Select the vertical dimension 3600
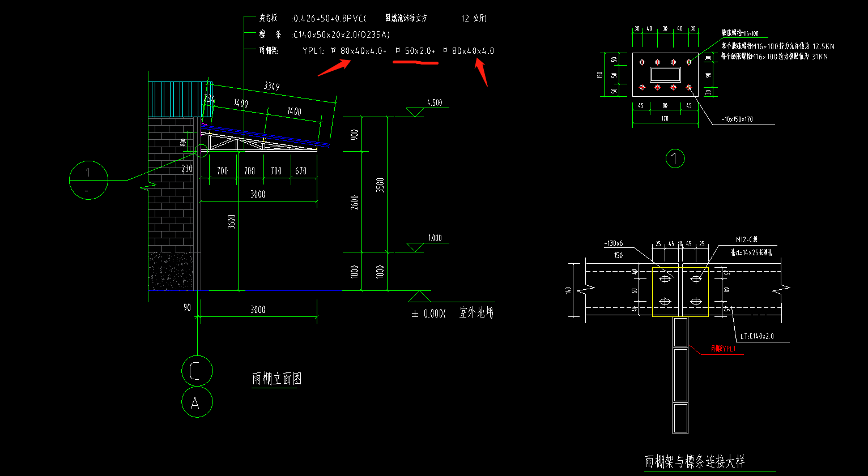The height and width of the screenshot is (476, 868). tap(232, 221)
